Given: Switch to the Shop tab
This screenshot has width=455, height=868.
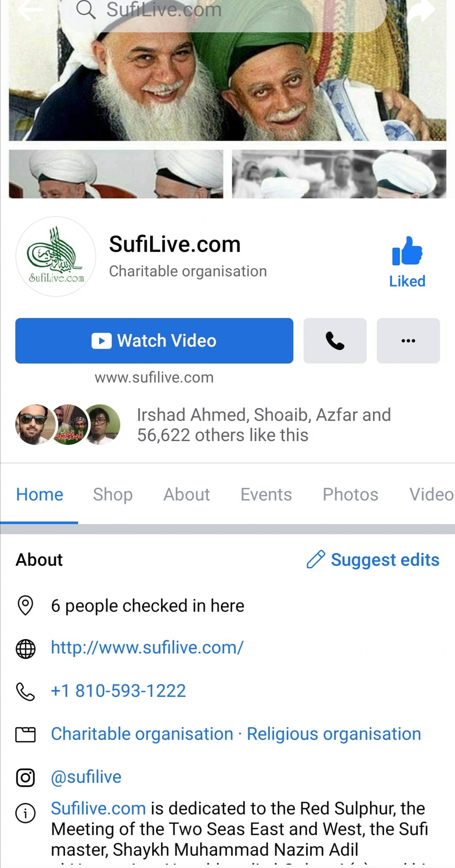Looking at the screenshot, I should [x=113, y=494].
